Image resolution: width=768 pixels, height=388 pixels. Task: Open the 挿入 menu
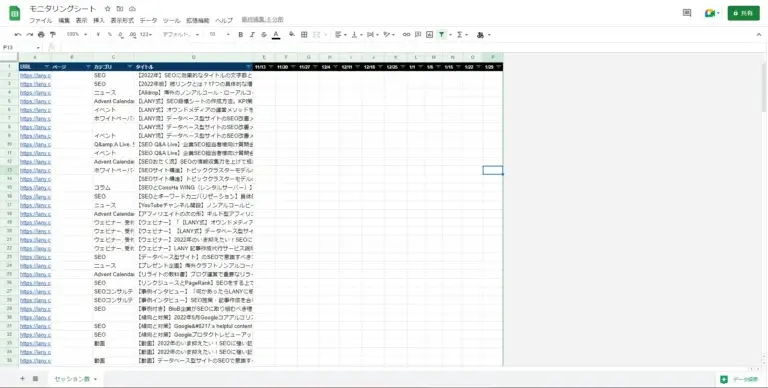point(99,21)
